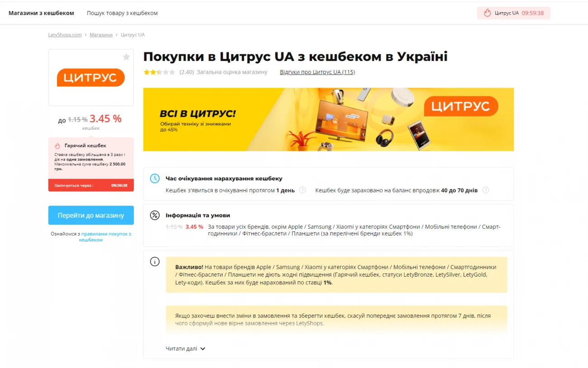
Task: Open help tooltip after '1 день'
Action: [303, 190]
